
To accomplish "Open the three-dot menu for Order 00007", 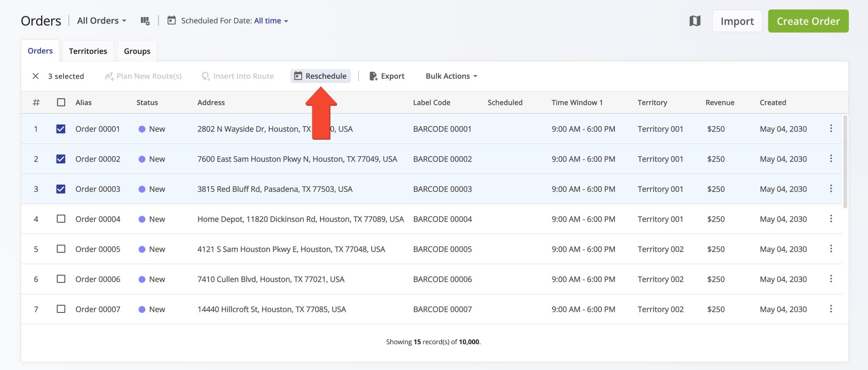I will click(x=831, y=309).
